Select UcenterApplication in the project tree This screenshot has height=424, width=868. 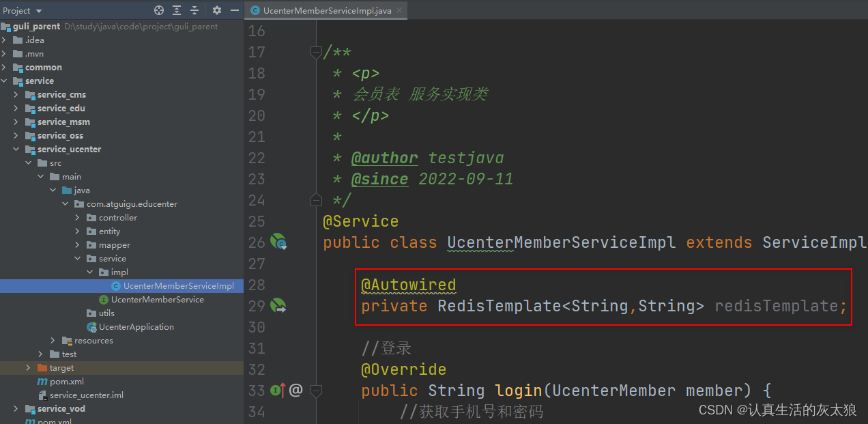click(x=136, y=327)
